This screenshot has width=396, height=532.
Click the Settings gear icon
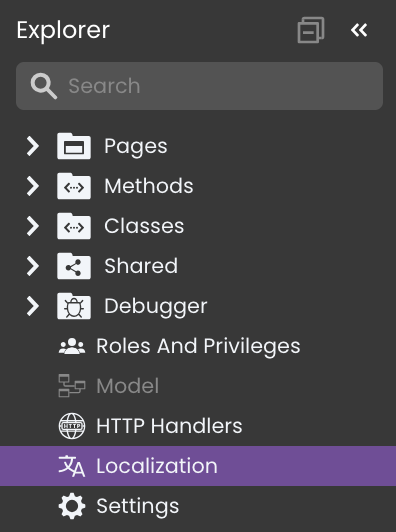click(x=72, y=506)
